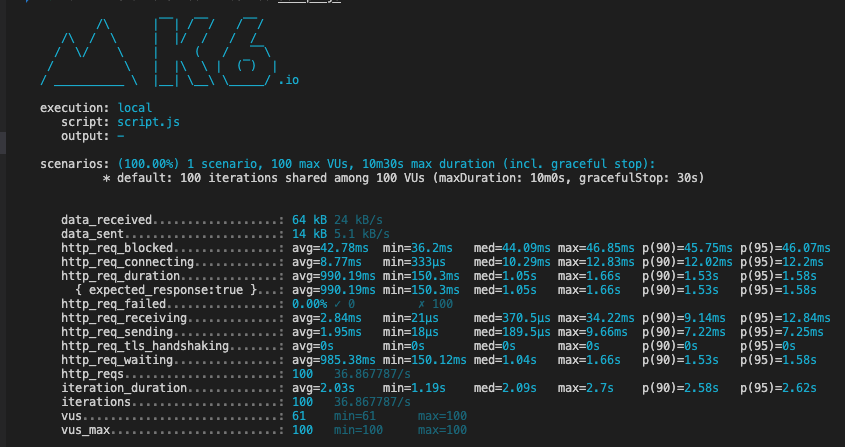This screenshot has width=845, height=447.
Task: Click the '0.00%' failed rate value
Action: (x=309, y=304)
